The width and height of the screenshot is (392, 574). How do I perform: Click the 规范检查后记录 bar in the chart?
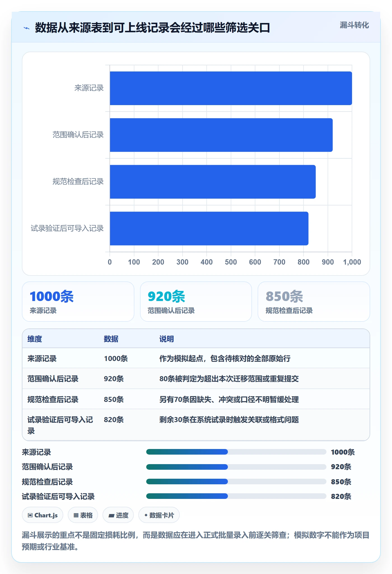[213, 182]
